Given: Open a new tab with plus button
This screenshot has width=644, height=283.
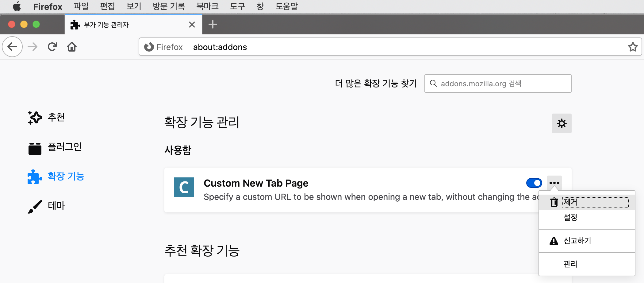Looking at the screenshot, I should [213, 24].
